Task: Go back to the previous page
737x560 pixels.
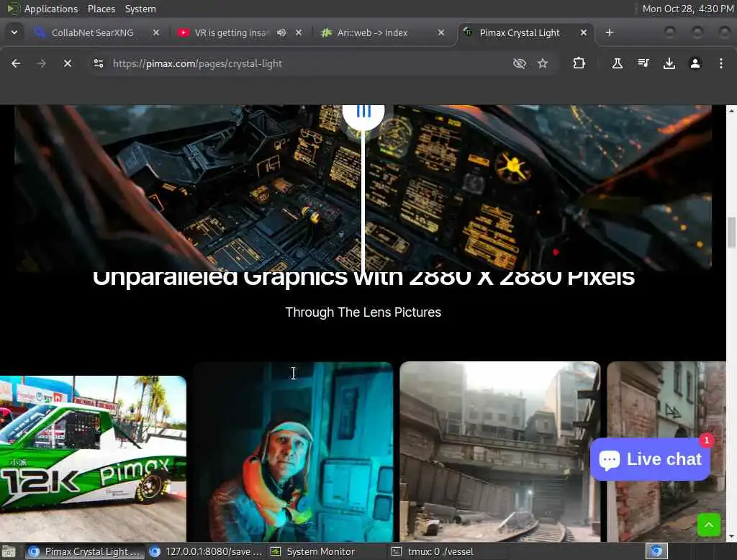Action: 16,63
